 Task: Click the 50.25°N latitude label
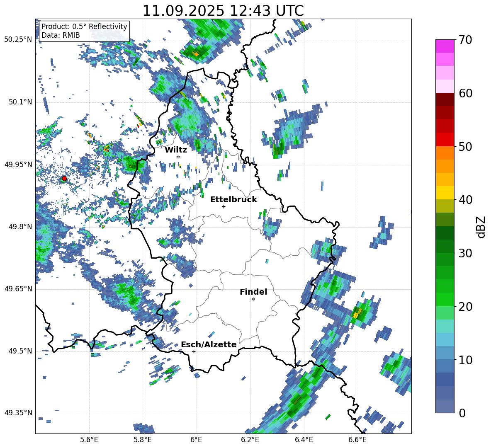pyautogui.click(x=18, y=40)
